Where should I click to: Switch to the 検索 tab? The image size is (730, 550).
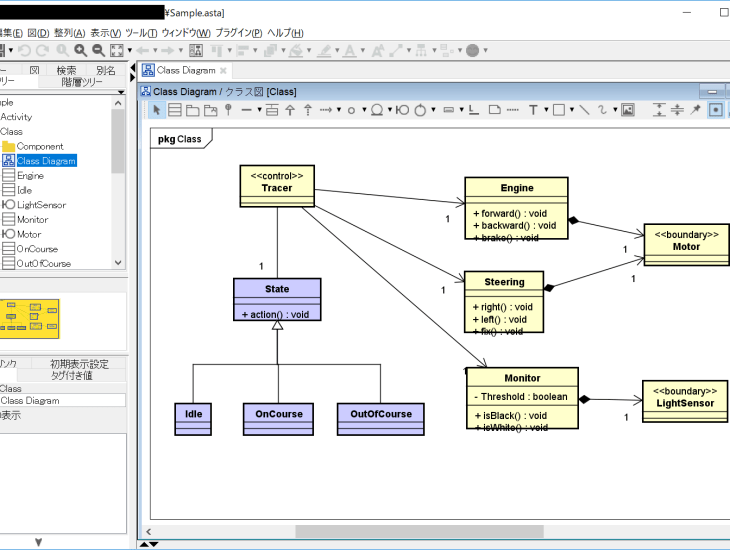(66, 70)
